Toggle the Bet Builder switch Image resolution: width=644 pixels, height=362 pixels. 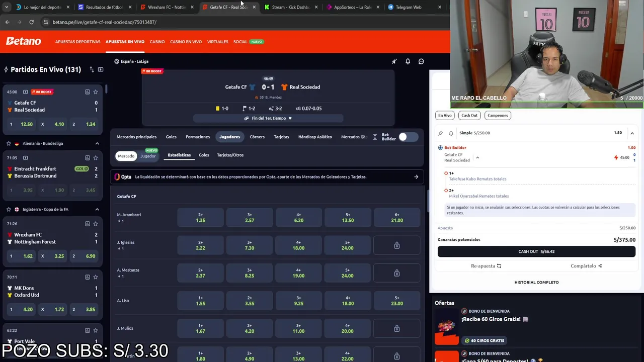tap(408, 137)
